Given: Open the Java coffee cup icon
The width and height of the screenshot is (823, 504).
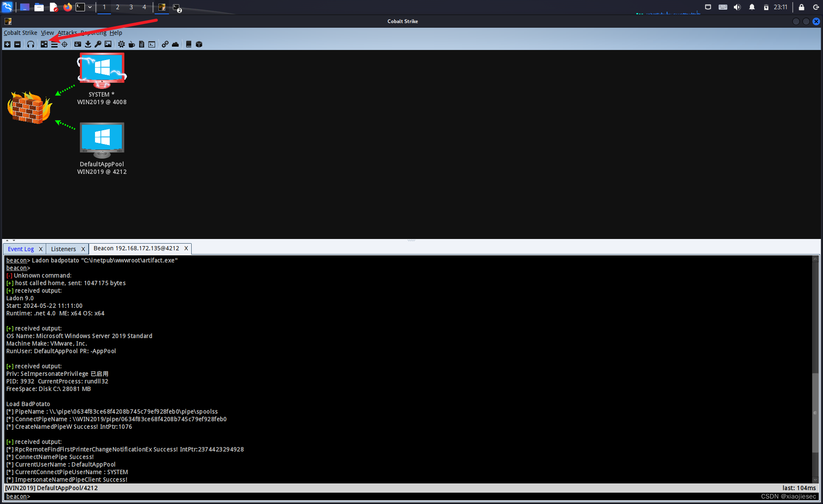Looking at the screenshot, I should pos(132,44).
